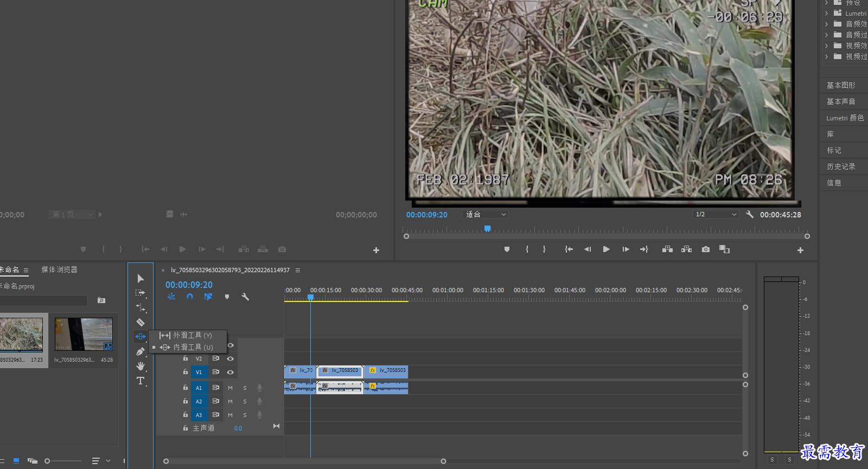Viewport: 868px width, 469px height.
Task: Expand the 音频过 effects folder
Action: pyautogui.click(x=826, y=35)
